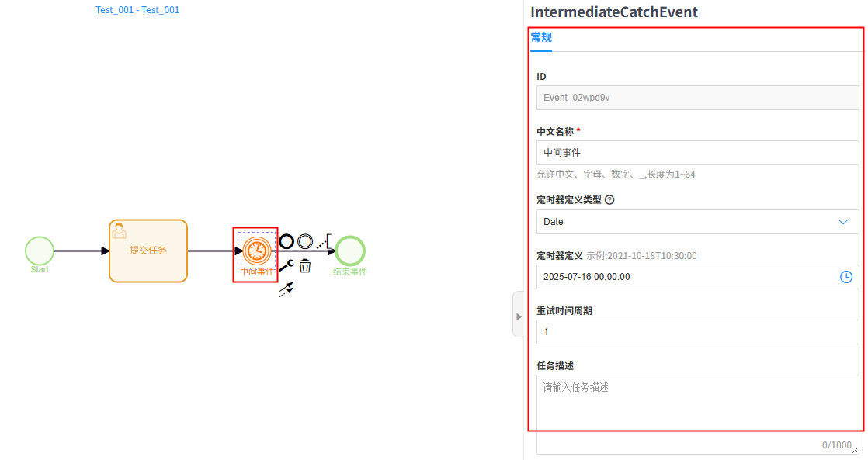Click the green Start label text
This screenshot has height=460, width=868.
click(x=40, y=269)
